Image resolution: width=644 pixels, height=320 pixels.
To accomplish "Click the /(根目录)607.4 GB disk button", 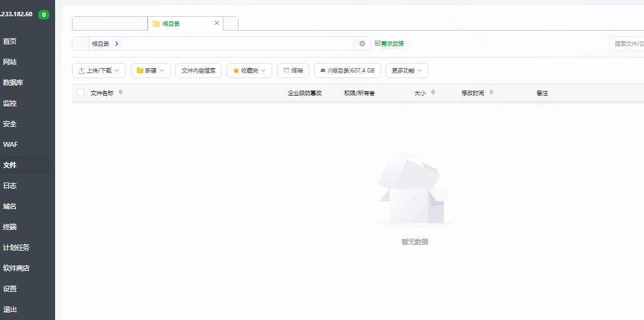I will point(347,71).
